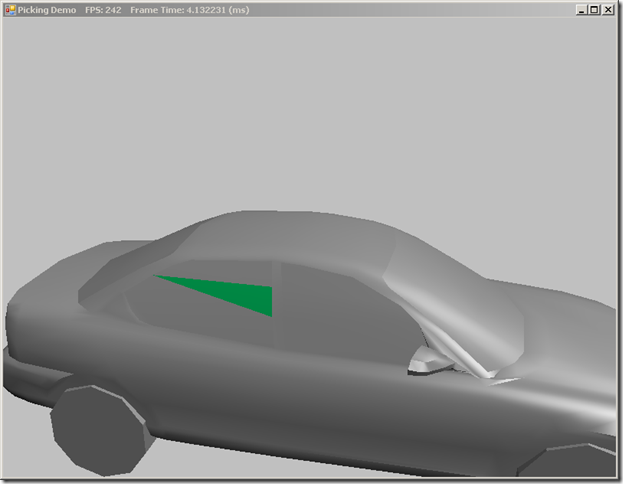The image size is (623, 484).
Task: Close the Picking Demo window
Action: coord(609,9)
